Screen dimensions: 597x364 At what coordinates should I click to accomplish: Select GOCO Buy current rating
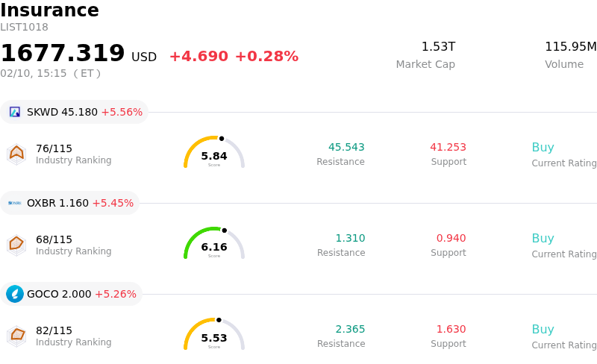point(543,330)
